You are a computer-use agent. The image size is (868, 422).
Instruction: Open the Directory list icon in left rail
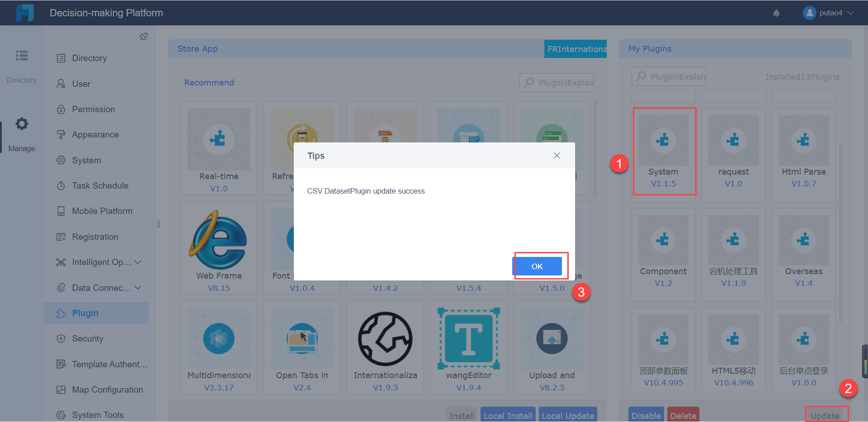22,56
